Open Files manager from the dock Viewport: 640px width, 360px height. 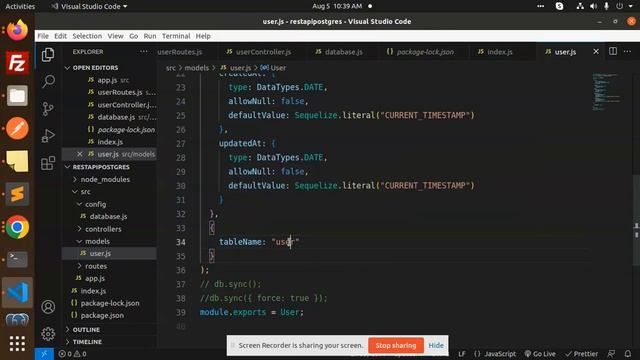pyautogui.click(x=17, y=96)
